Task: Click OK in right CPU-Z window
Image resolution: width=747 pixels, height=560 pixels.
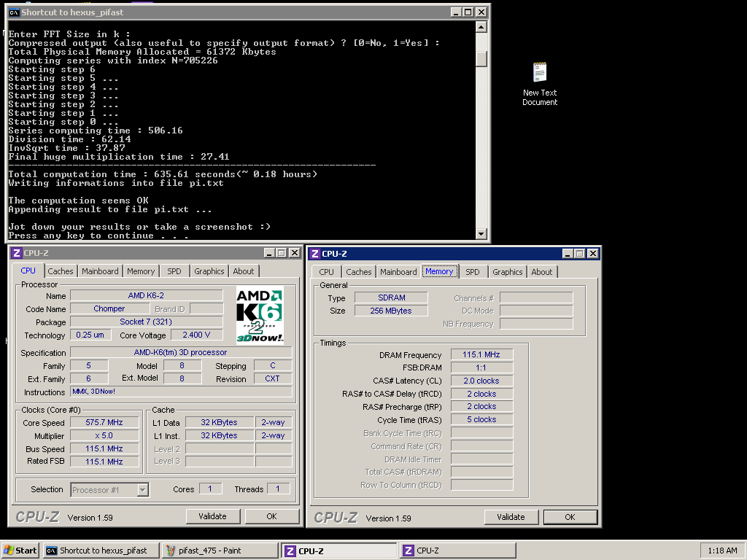Action: pos(570,517)
